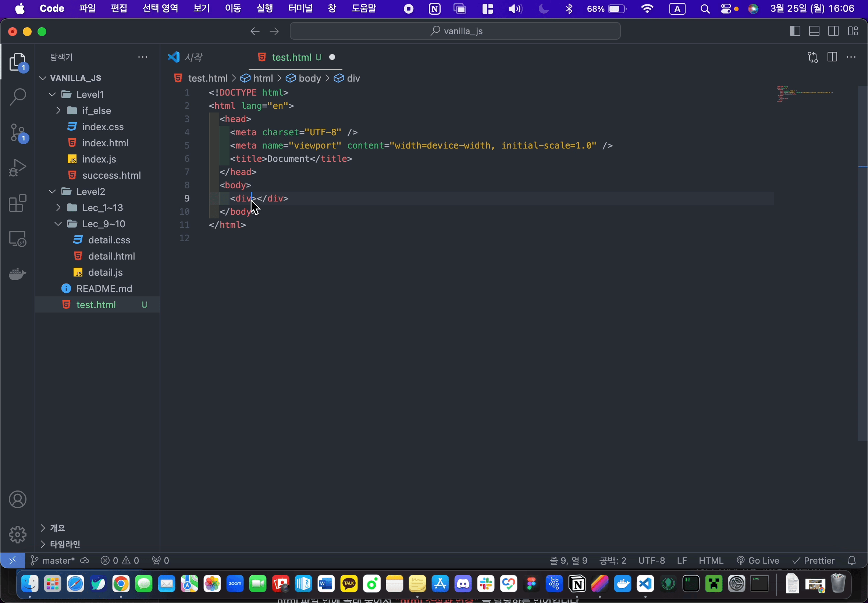Open the Accounts icon
The image size is (868, 603).
tap(17, 499)
